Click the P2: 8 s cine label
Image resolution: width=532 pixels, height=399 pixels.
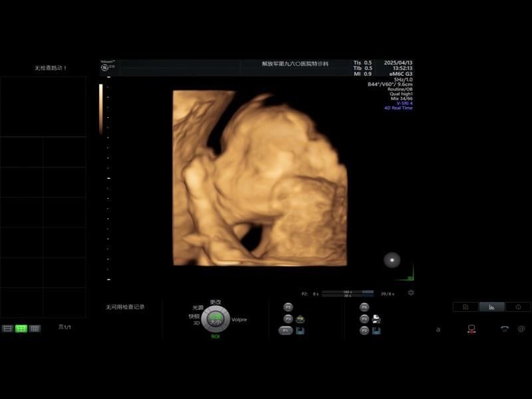310,294
